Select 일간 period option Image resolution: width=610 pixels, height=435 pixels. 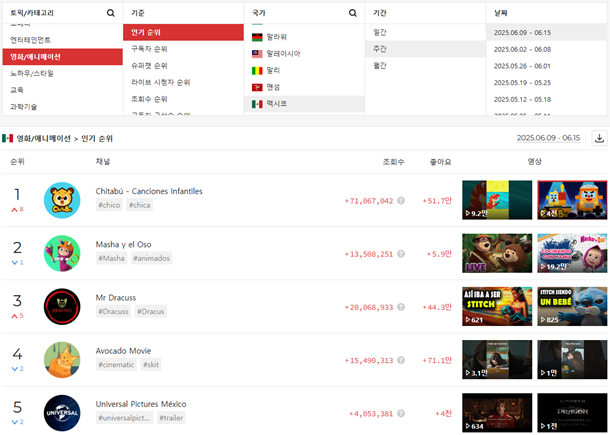click(x=380, y=32)
